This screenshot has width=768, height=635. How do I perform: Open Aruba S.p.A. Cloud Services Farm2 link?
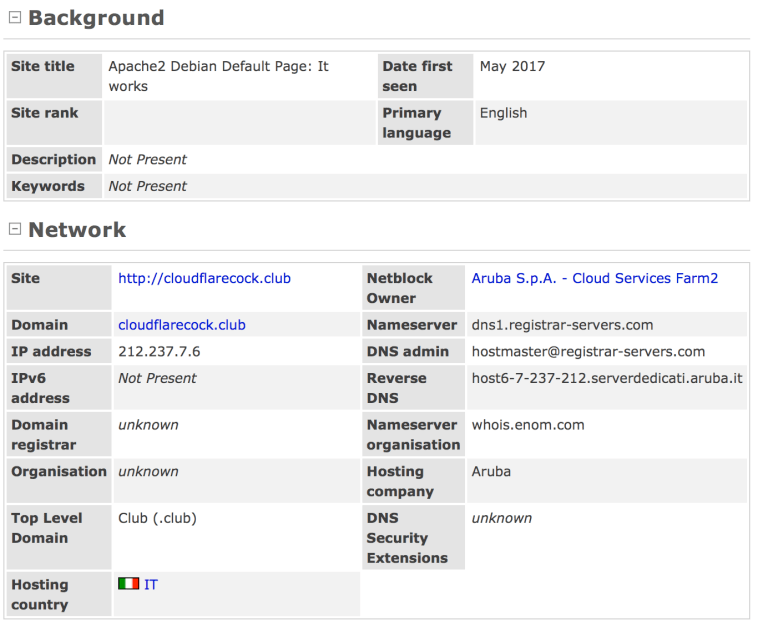click(x=594, y=278)
